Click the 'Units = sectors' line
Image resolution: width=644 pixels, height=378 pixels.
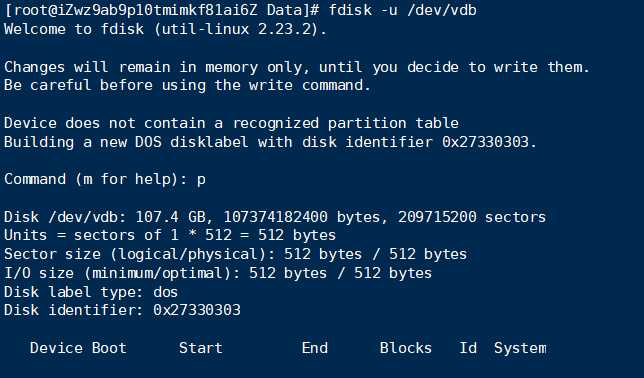click(x=170, y=235)
